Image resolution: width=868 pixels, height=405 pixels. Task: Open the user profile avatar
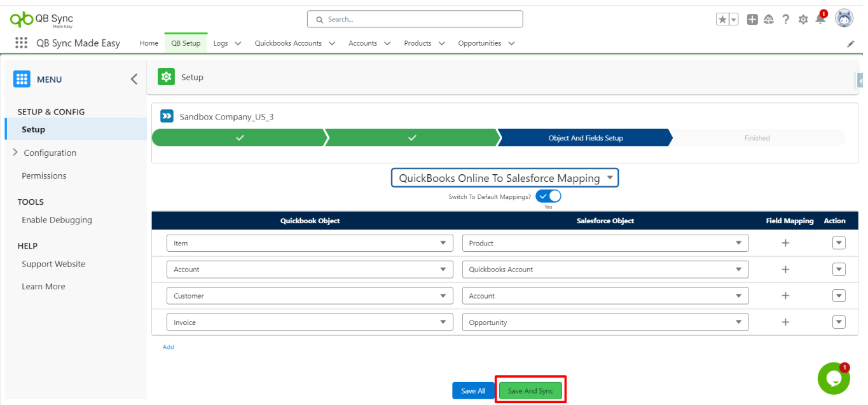click(x=844, y=18)
